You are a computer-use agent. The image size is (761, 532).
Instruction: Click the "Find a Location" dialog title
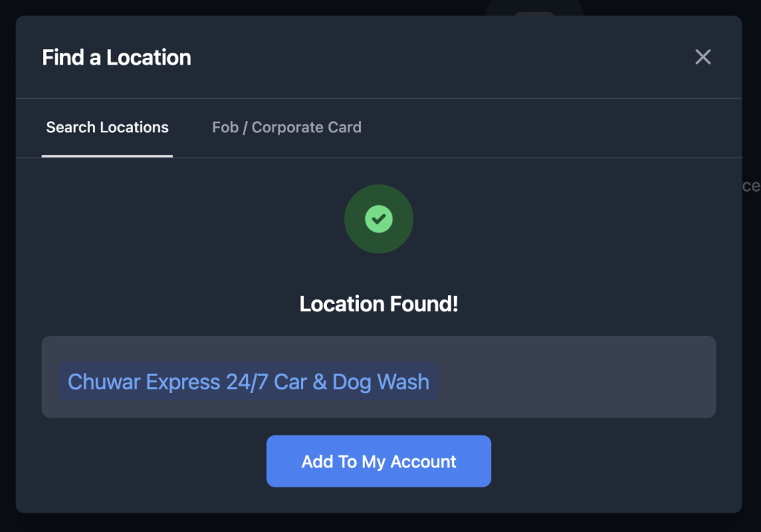(117, 57)
